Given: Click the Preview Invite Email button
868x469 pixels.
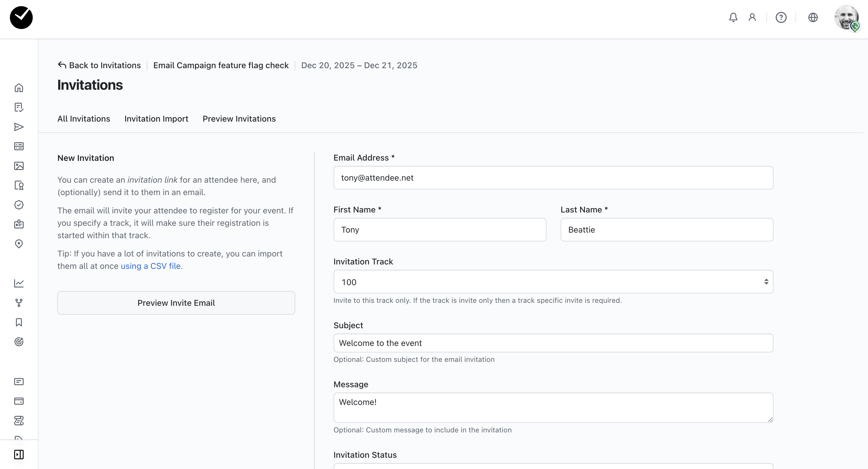Looking at the screenshot, I should pyautogui.click(x=176, y=303).
